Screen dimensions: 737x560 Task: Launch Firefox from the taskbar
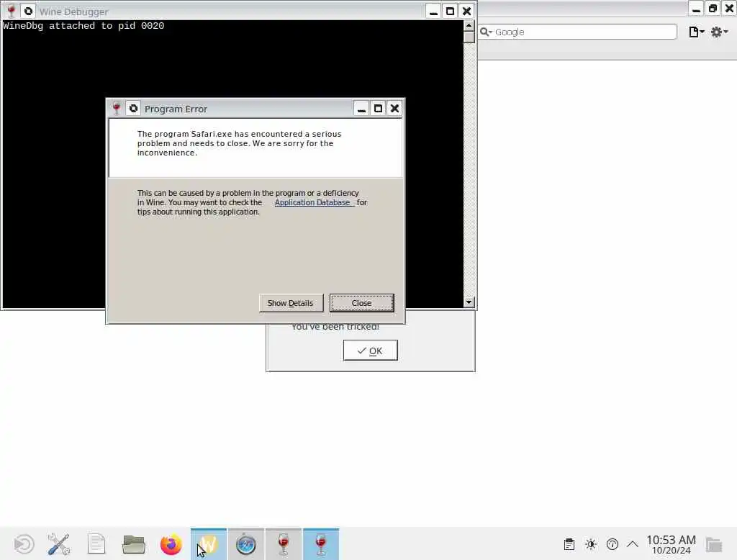pyautogui.click(x=171, y=544)
